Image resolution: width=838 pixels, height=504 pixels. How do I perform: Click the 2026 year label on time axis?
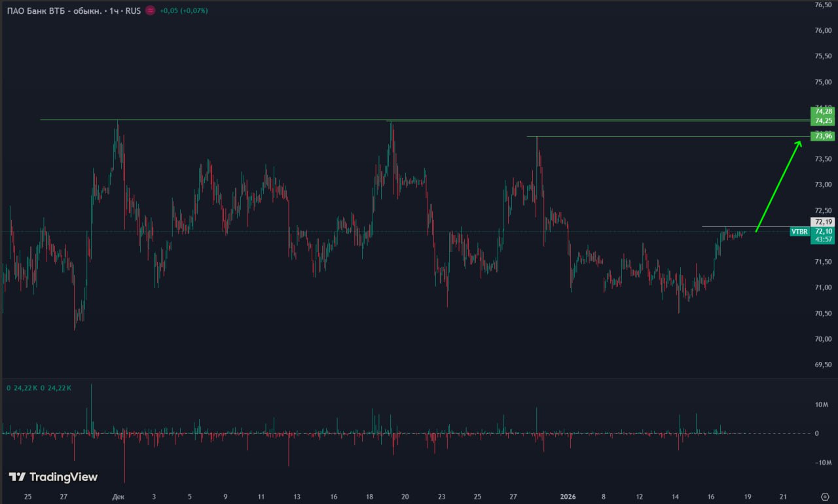point(568,497)
